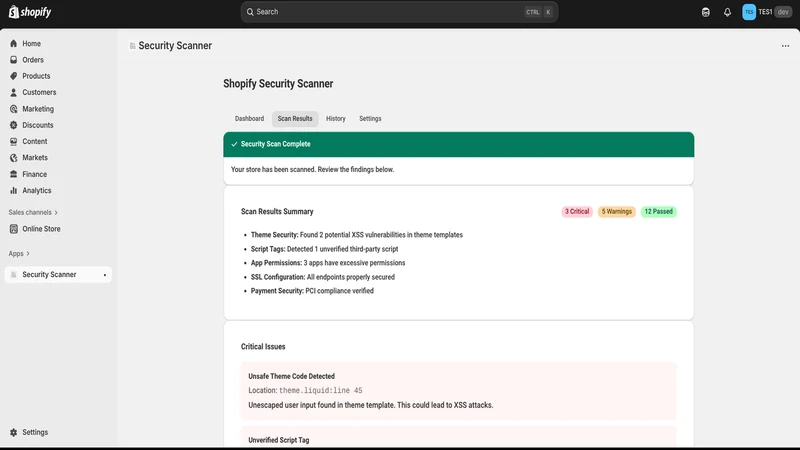Open the Sidekick assistant icon in top bar
Screen dimensions: 800x450
coord(706,12)
